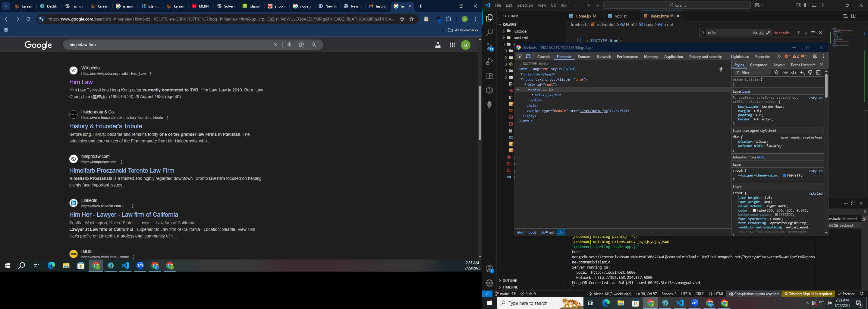Open History & Founder's Tribute result
This screenshot has height=309, width=868.
(x=105, y=126)
